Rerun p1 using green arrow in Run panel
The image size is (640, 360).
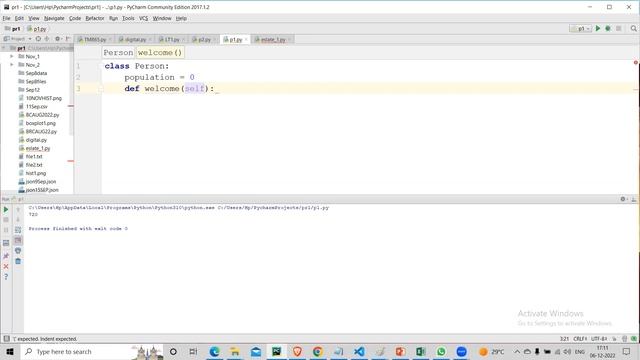(x=6, y=209)
